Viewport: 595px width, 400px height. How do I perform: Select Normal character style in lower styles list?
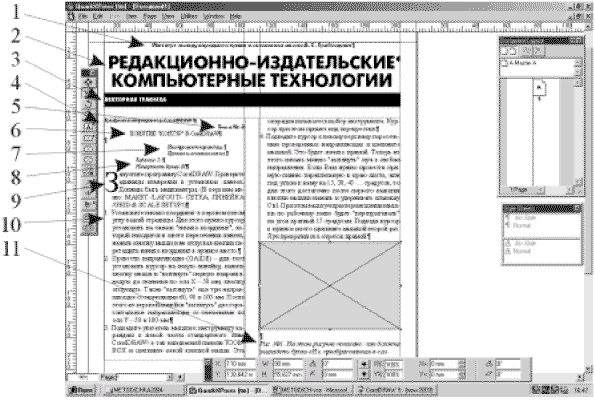click(521, 251)
